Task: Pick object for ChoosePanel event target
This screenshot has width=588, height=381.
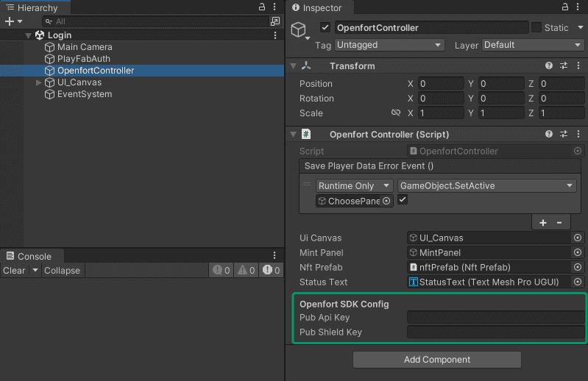Action: pyautogui.click(x=386, y=201)
